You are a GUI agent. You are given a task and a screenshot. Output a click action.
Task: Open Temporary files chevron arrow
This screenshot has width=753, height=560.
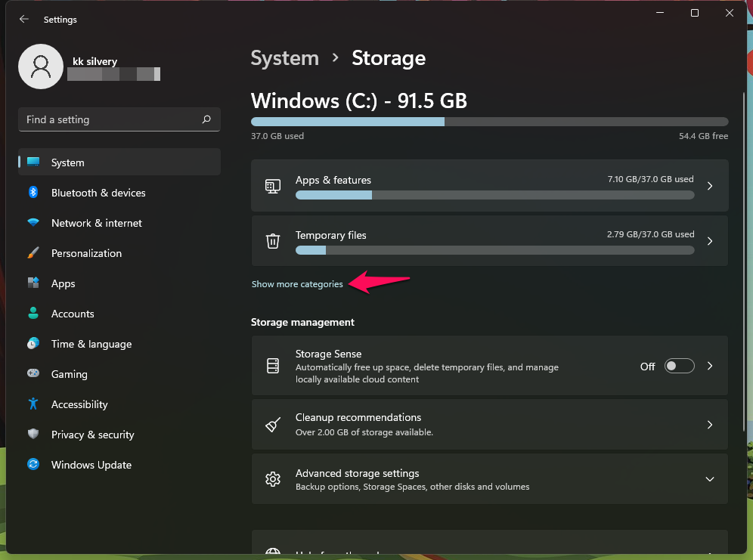[710, 241]
